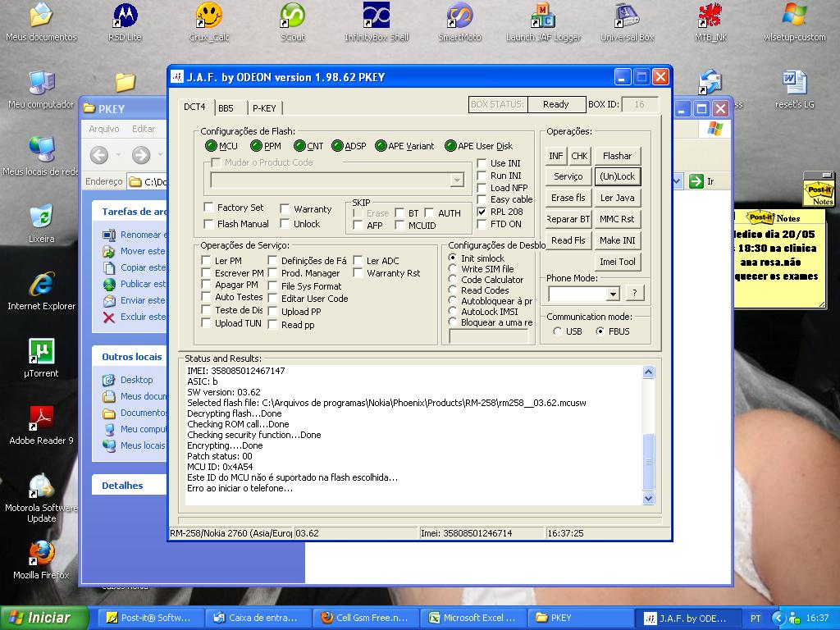Open Meus documentos desktop icon
This screenshot has width=840, height=630.
click(x=41, y=22)
